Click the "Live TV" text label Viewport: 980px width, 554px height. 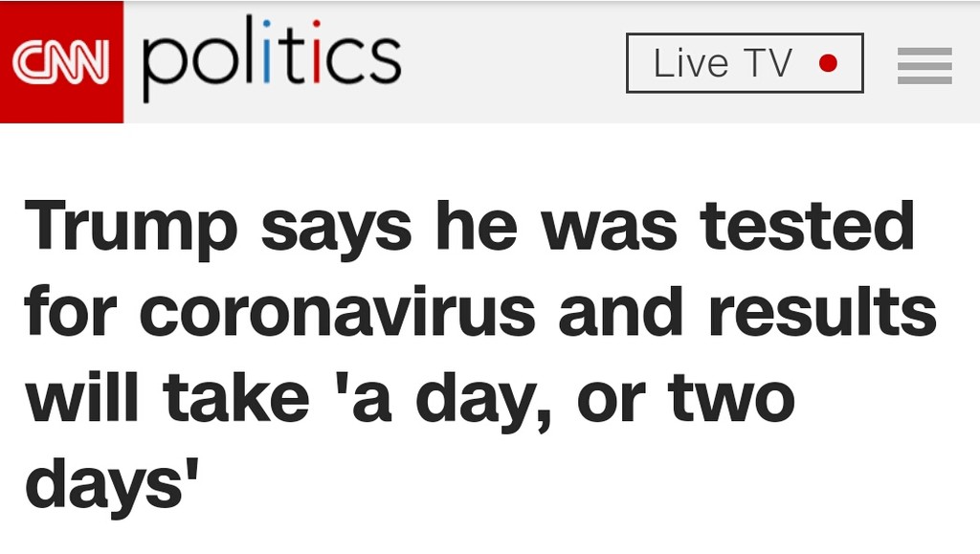click(723, 64)
